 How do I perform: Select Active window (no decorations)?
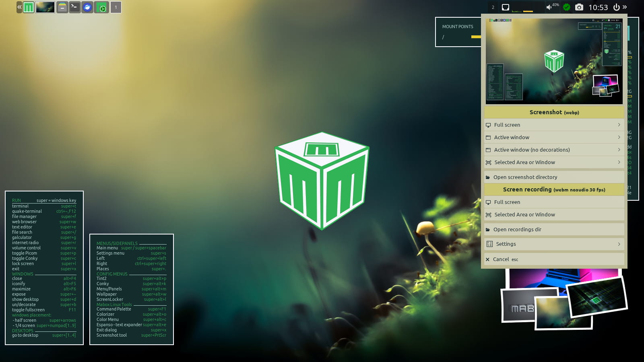532,150
